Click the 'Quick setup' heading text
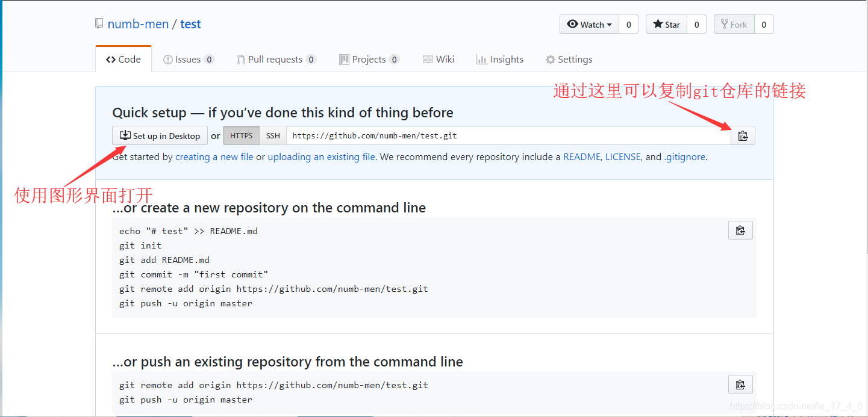The image size is (868, 417). (x=283, y=113)
